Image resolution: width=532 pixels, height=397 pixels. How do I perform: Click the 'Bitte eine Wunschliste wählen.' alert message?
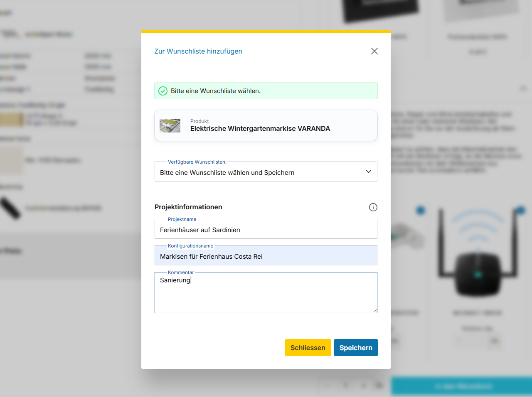tap(216, 91)
